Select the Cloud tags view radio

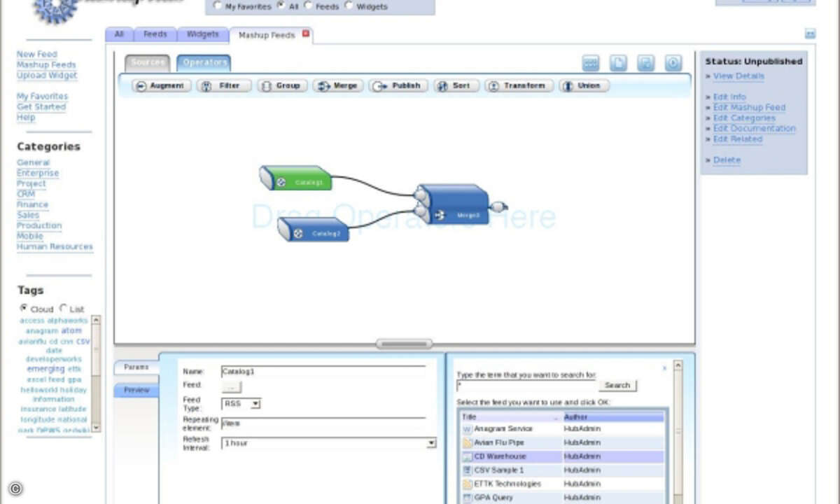(24, 308)
